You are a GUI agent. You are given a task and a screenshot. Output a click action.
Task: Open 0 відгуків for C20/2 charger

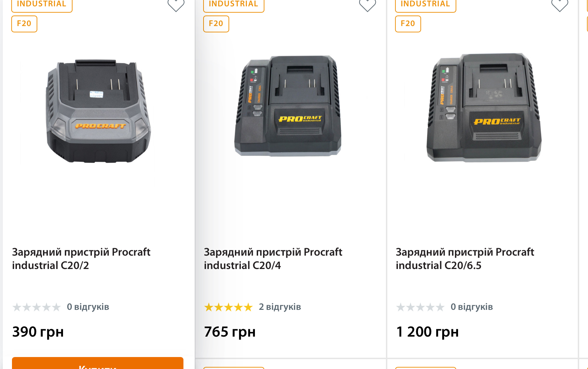(x=88, y=307)
